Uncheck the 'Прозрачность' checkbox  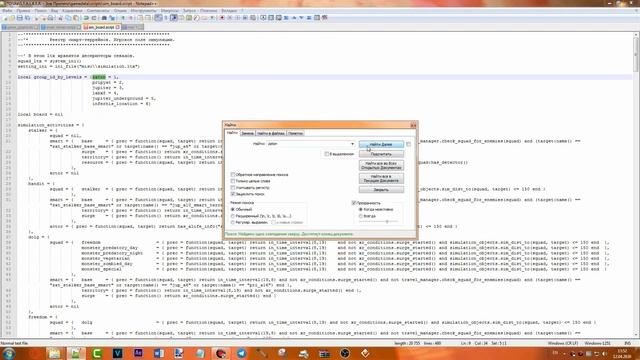tap(354, 203)
